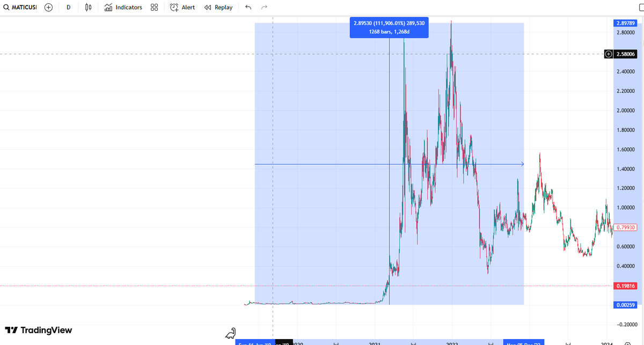The image size is (644, 345).
Task: Start bar Replay mode
Action: tap(219, 8)
